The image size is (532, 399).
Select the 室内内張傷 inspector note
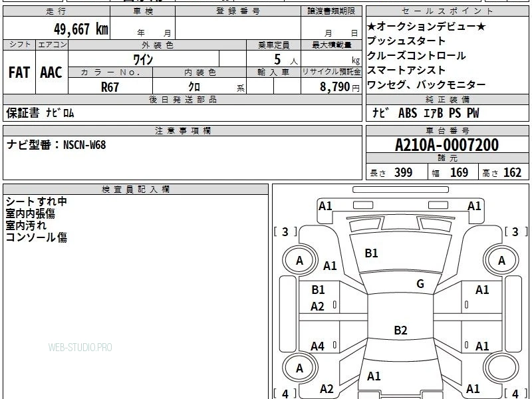[x=30, y=213]
